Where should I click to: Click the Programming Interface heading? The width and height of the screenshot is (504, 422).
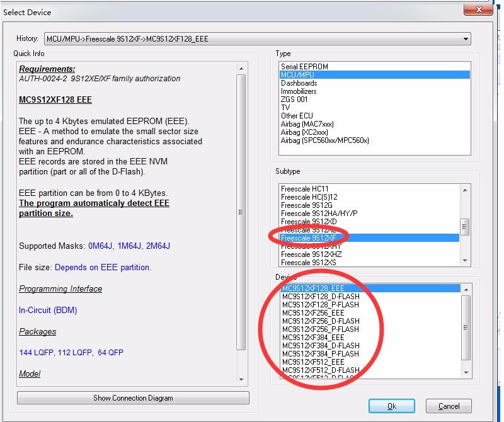tap(60, 288)
